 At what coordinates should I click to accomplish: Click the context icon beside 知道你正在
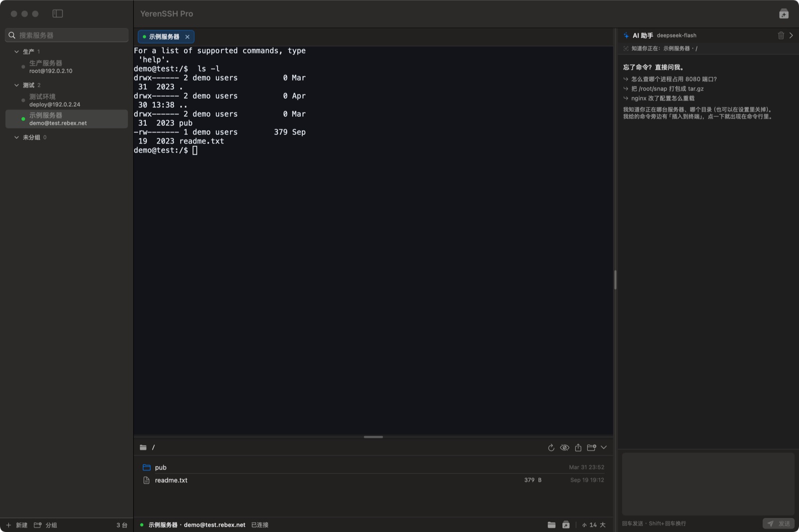pos(626,48)
